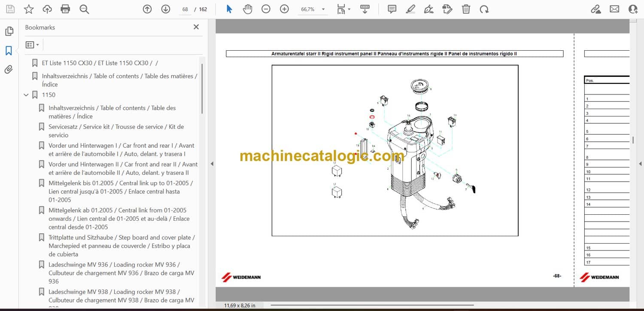Image resolution: width=644 pixels, height=311 pixels.
Task: Go to Ladeschwinge MV 938 bookmark
Action: click(122, 298)
